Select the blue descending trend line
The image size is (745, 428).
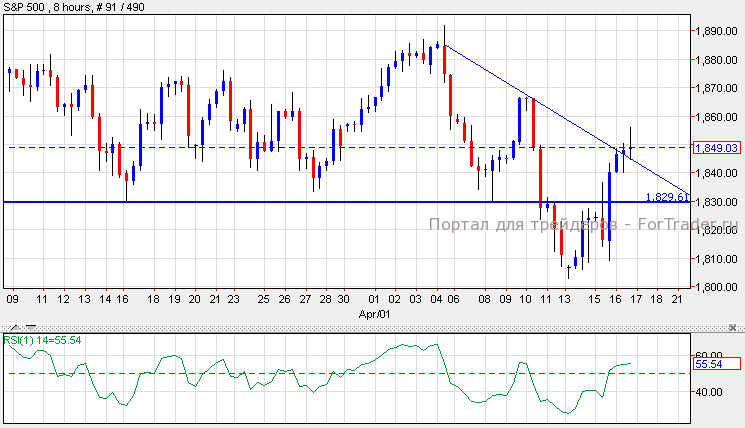click(565, 118)
